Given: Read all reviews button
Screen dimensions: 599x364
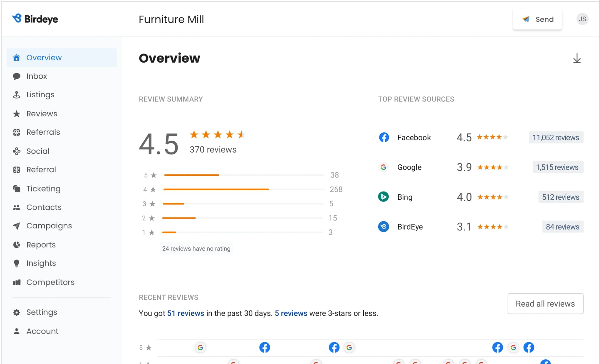Looking at the screenshot, I should click(545, 304).
